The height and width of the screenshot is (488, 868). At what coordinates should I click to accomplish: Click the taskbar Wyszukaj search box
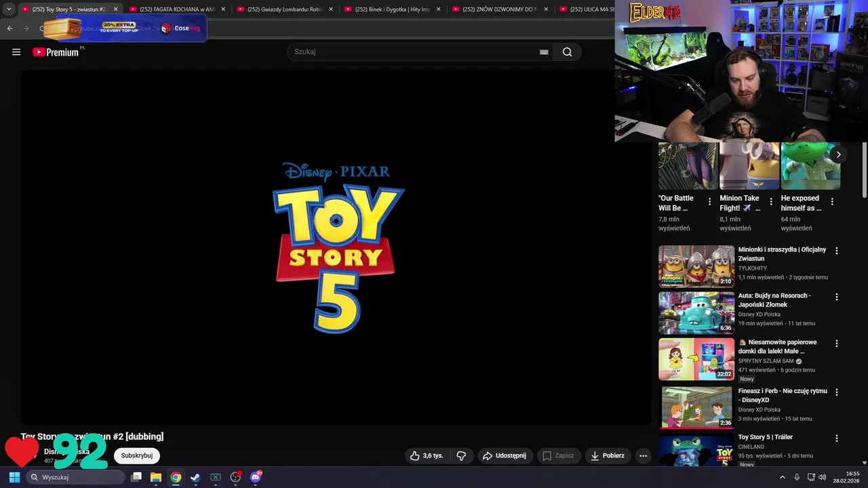(x=76, y=477)
